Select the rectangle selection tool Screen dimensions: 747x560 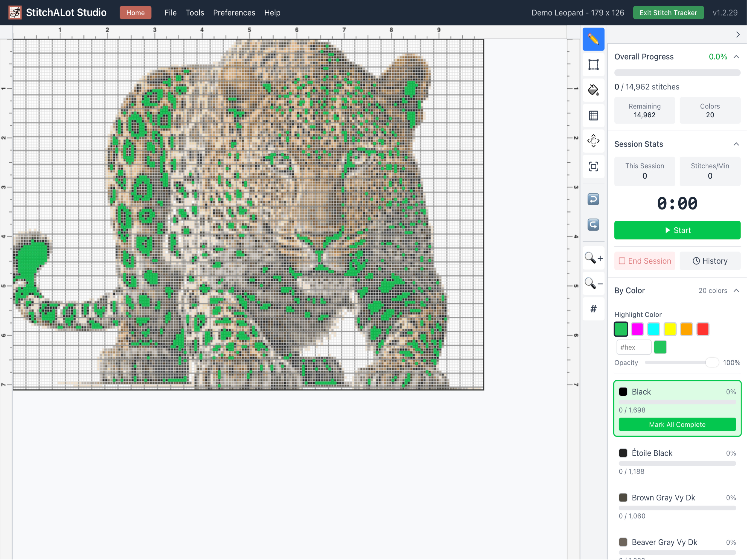[593, 65]
